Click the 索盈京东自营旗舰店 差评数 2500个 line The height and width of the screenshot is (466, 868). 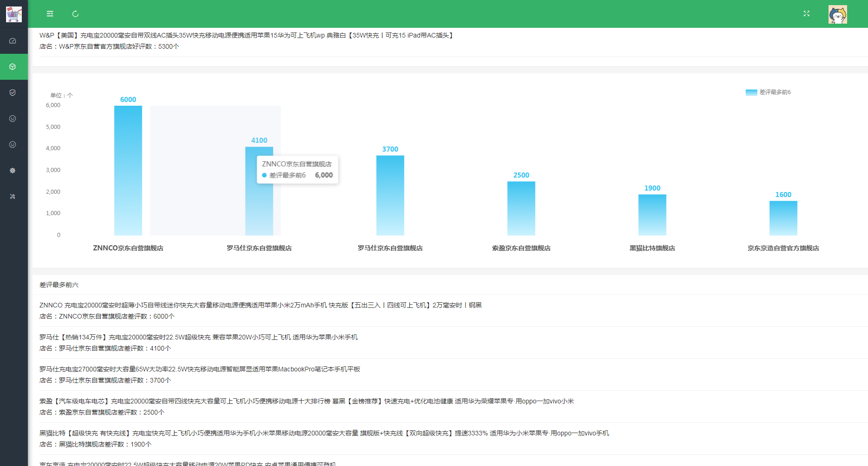click(102, 412)
